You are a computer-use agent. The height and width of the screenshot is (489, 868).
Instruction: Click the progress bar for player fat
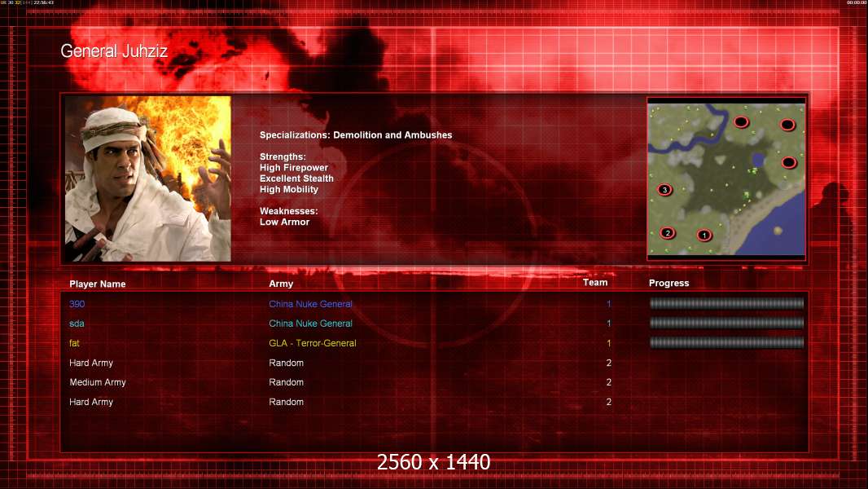(726, 343)
